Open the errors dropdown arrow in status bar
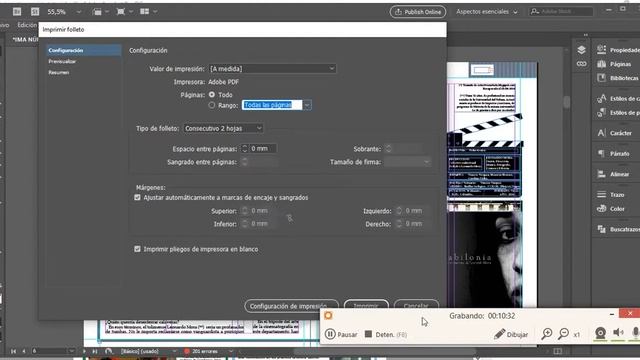 pyautogui.click(x=231, y=351)
